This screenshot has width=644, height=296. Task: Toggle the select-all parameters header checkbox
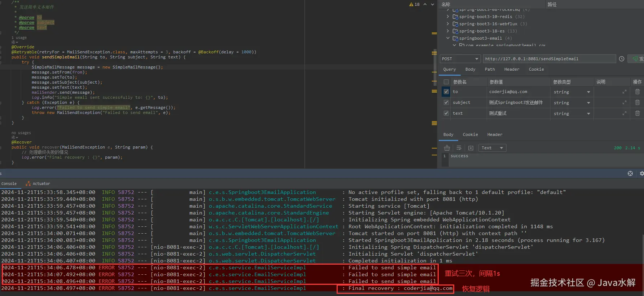[x=446, y=82]
